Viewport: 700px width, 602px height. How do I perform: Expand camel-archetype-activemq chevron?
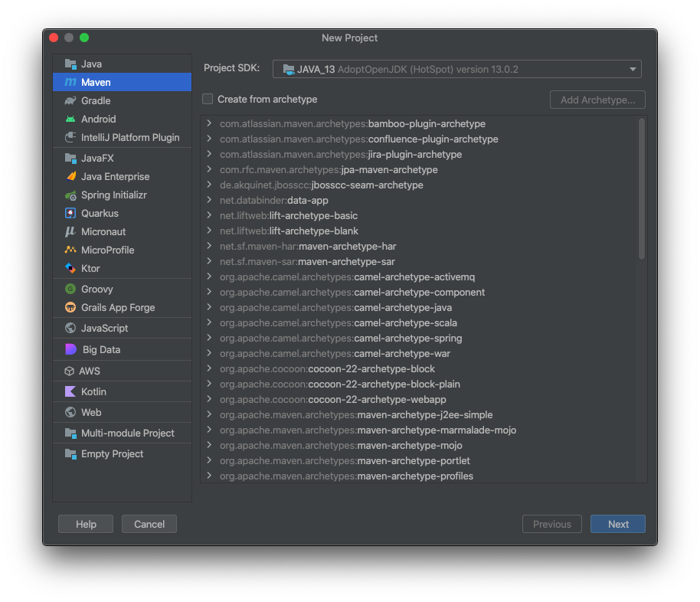(x=209, y=276)
